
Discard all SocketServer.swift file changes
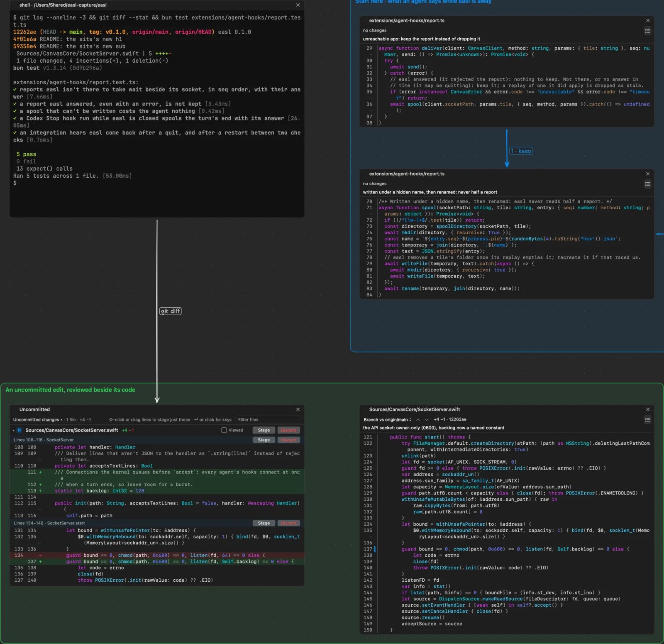point(289,430)
